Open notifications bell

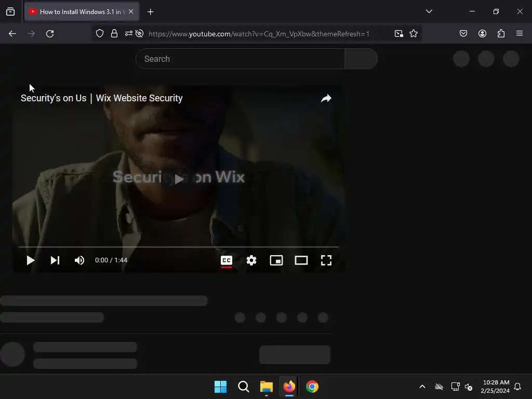point(517,387)
